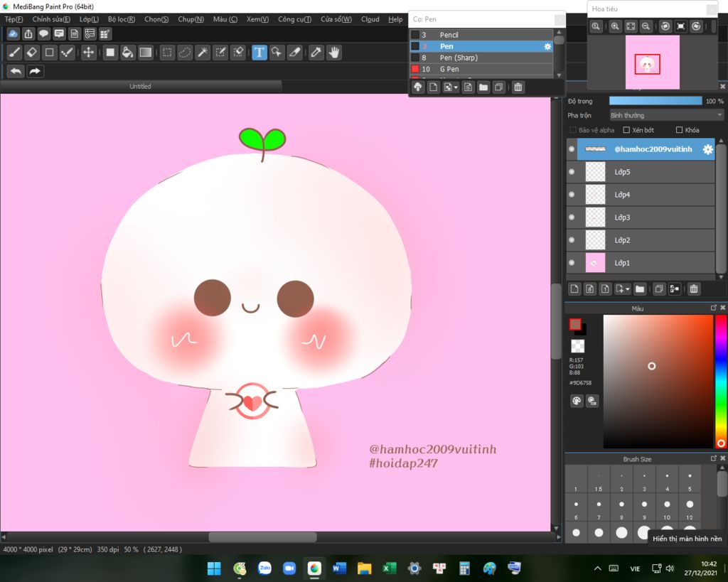Swap to the transparent color swatch
Image resolution: width=728 pixels, height=582 pixels.
pos(577,346)
